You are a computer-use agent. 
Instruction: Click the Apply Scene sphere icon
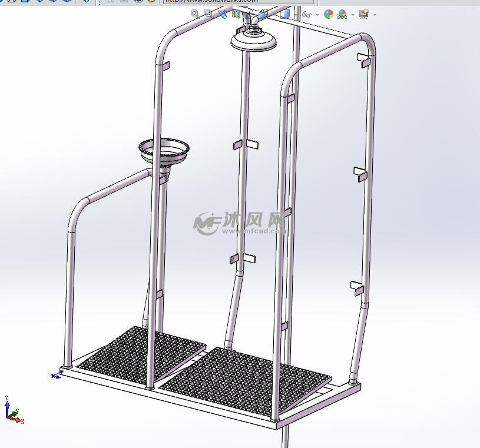click(x=342, y=15)
